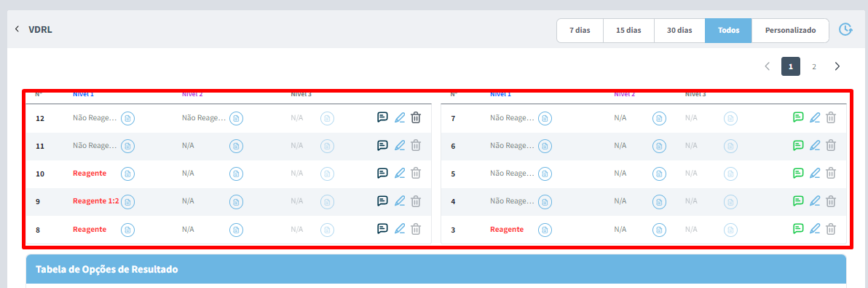This screenshot has height=288, width=868.
Task: Go back using the arrow beside VDRL
Action: pyautogui.click(x=17, y=29)
